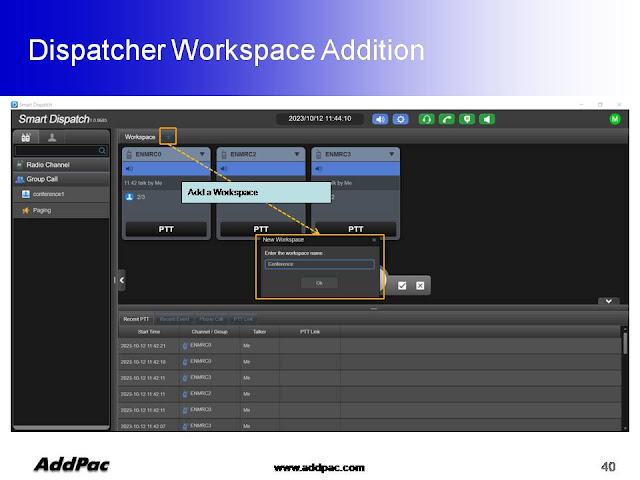Click the green message bubble icon
The width and height of the screenshot is (640, 480).
click(467, 119)
